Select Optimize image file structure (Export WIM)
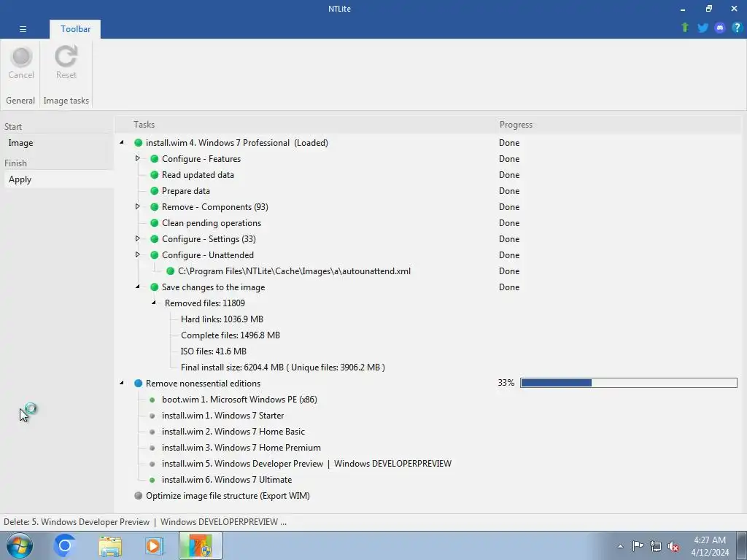Image resolution: width=747 pixels, height=560 pixels. (228, 496)
